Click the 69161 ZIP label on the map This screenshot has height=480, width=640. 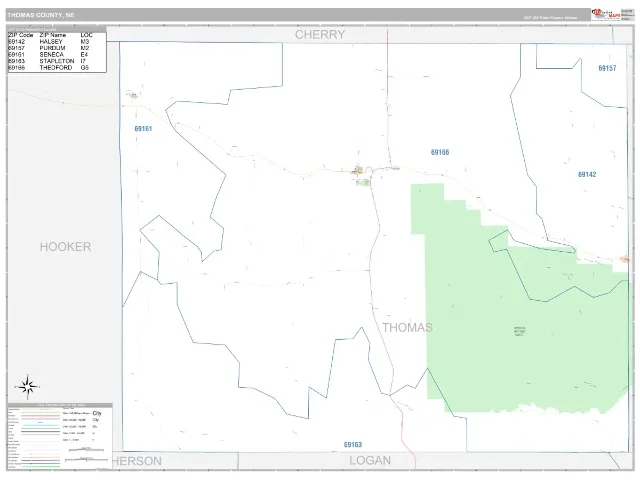coord(143,129)
